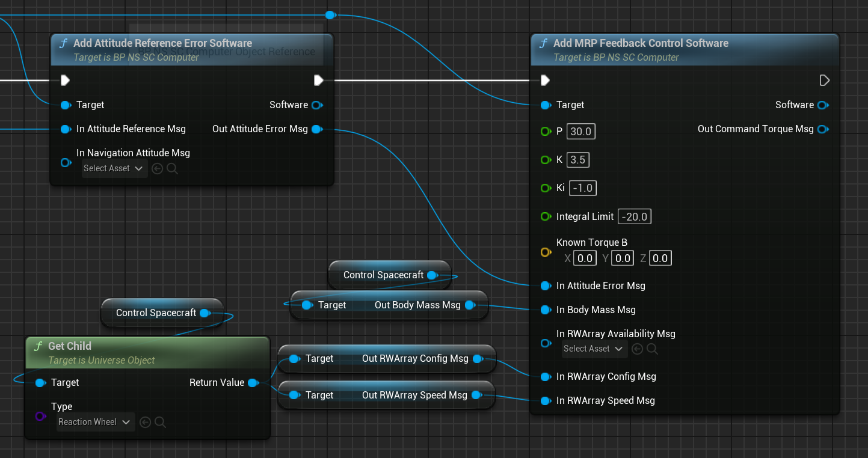The height and width of the screenshot is (458, 868).
Task: Click the magnifier icon under In Navigation Attitude Msg
Action: click(x=172, y=169)
